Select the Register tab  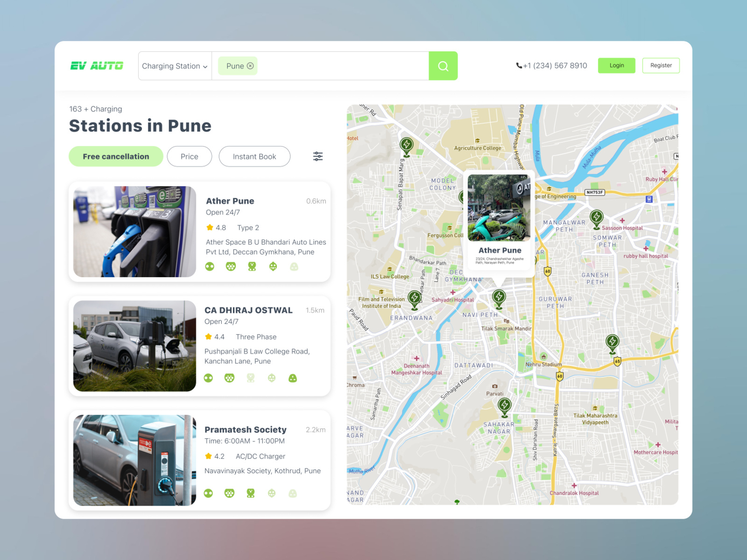click(x=661, y=65)
